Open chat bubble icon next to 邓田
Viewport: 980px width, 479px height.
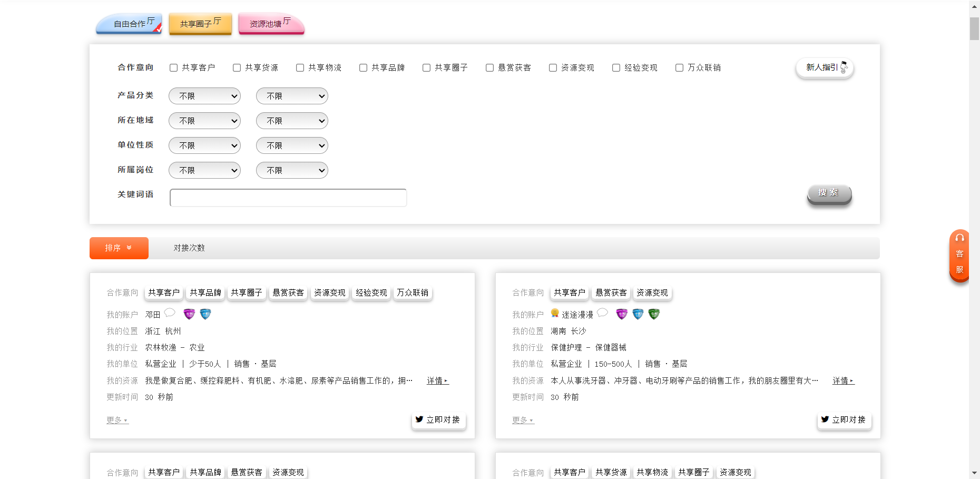click(x=170, y=313)
